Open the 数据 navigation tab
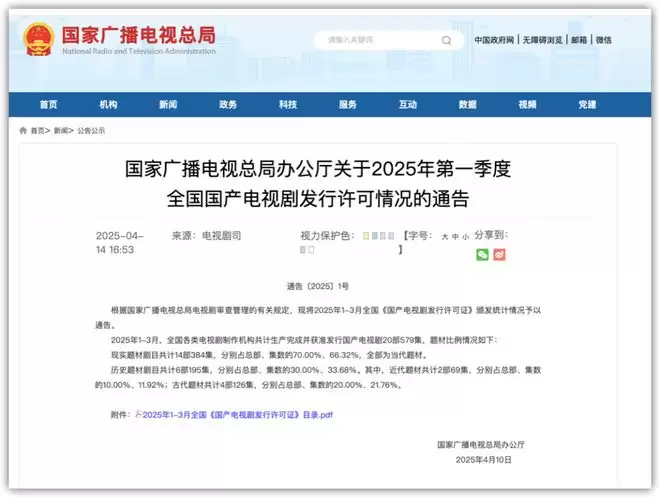Screen dimensions: 660x497 [x=467, y=105]
